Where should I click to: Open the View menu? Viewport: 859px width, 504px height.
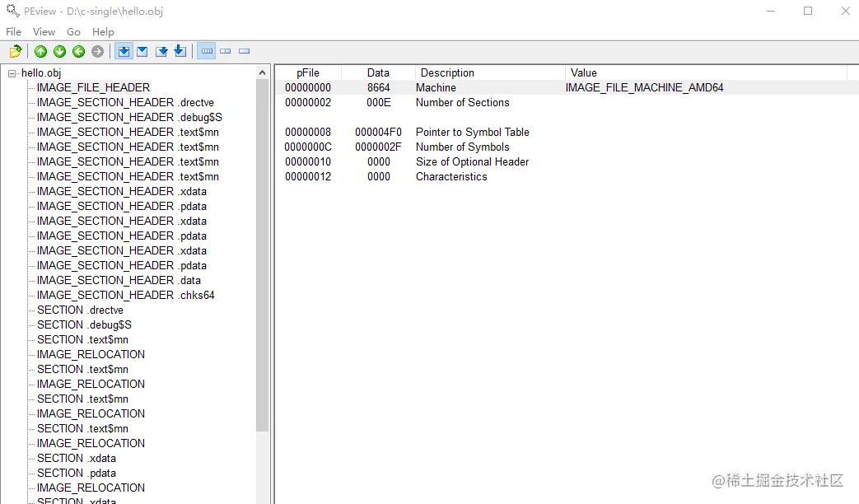(x=44, y=32)
